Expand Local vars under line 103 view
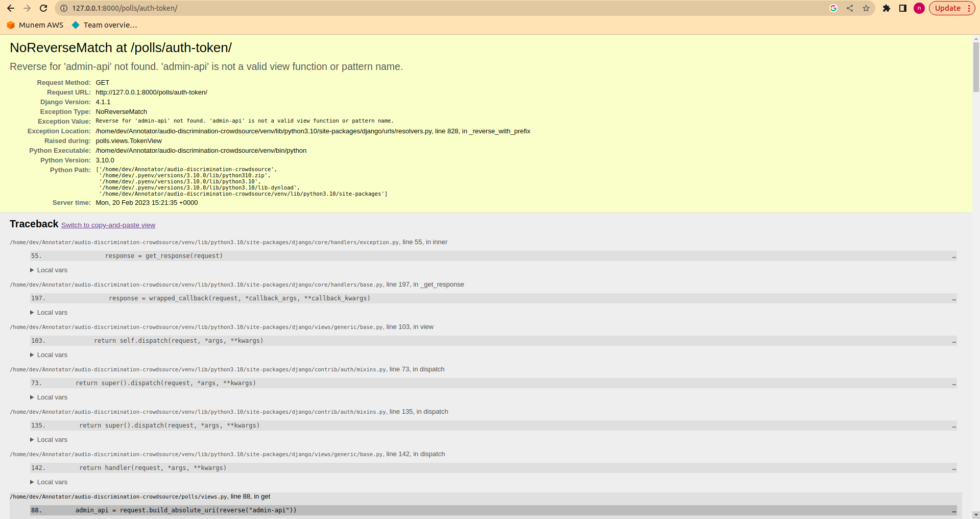The height and width of the screenshot is (519, 980). [x=49, y=355]
